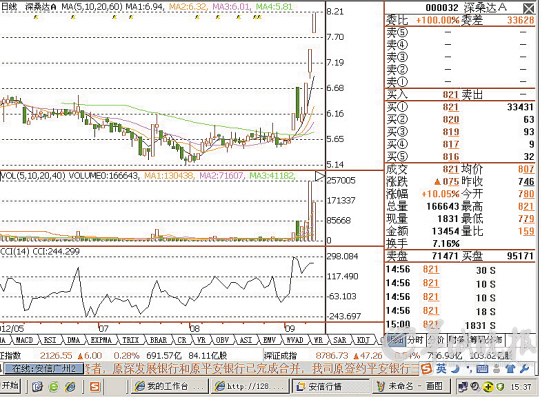Click the green shield tray icon
Viewport: 550px width, 412px height.
(500, 387)
